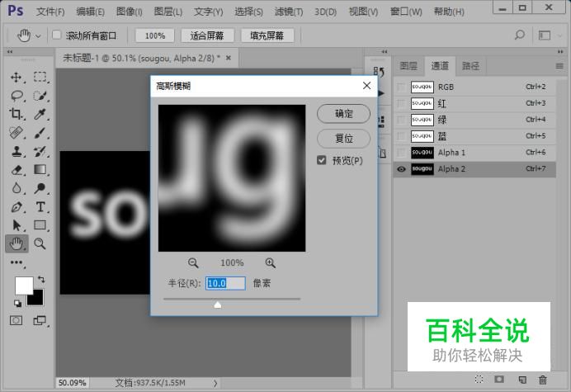Select the Brush tool
This screenshot has height=392, width=571.
(40, 133)
